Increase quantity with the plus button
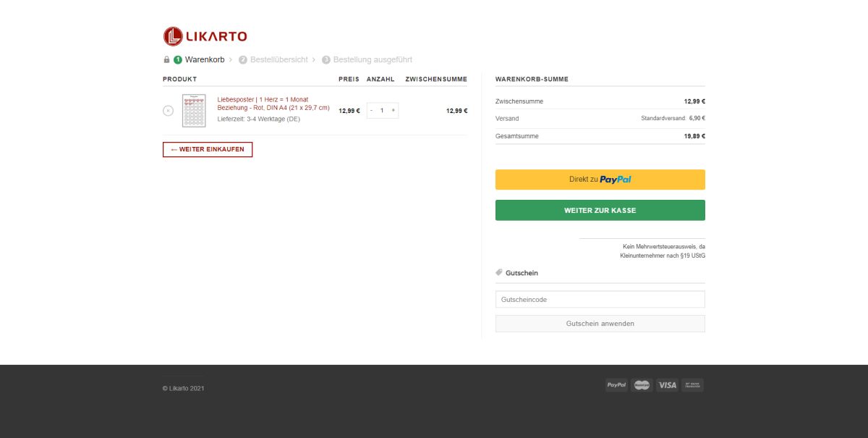 [393, 111]
